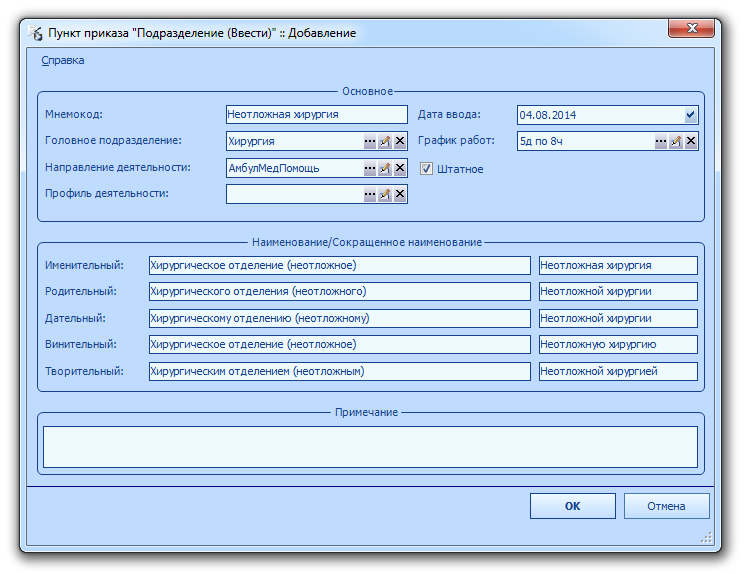The width and height of the screenshot is (745, 574).
Task: Open lookup for Профиль деятельности field
Action: click(x=370, y=194)
